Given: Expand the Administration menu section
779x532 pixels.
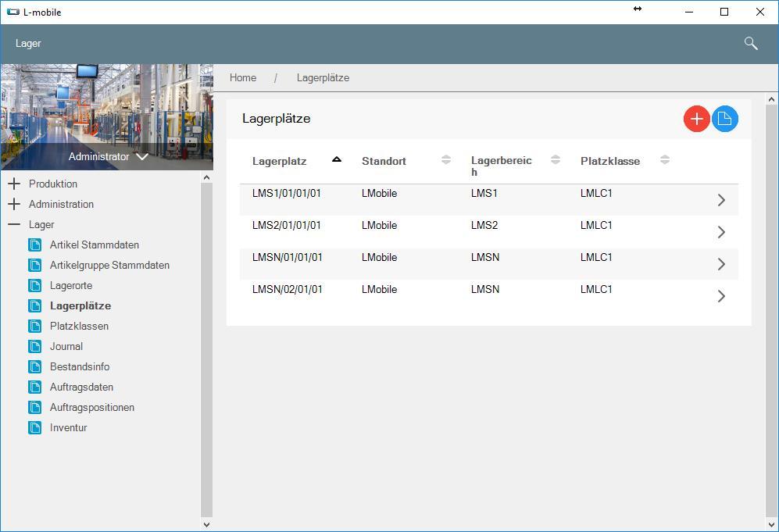Looking at the screenshot, I should point(14,204).
